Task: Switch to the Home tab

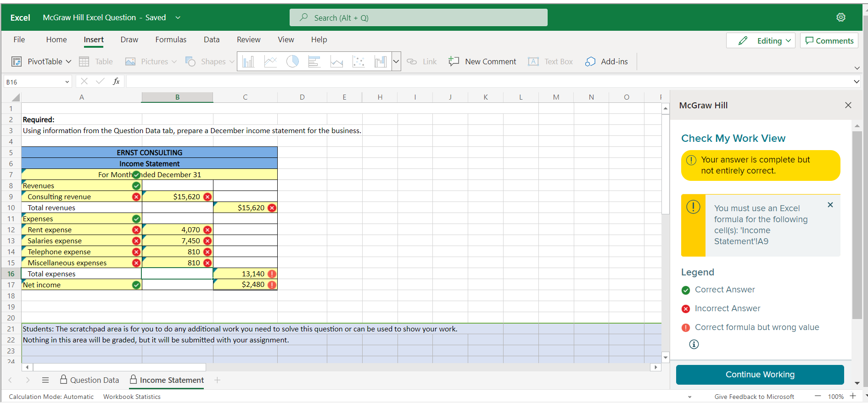Action: (56, 39)
